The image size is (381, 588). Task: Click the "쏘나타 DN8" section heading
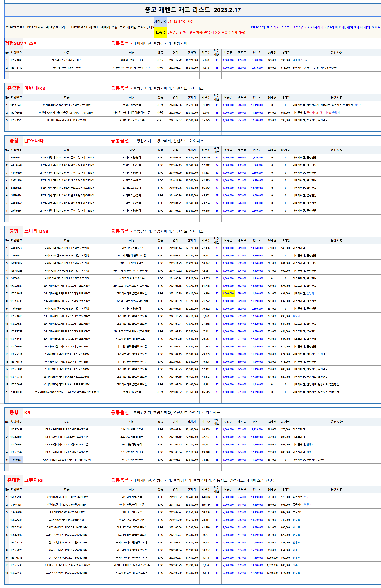(x=36, y=231)
